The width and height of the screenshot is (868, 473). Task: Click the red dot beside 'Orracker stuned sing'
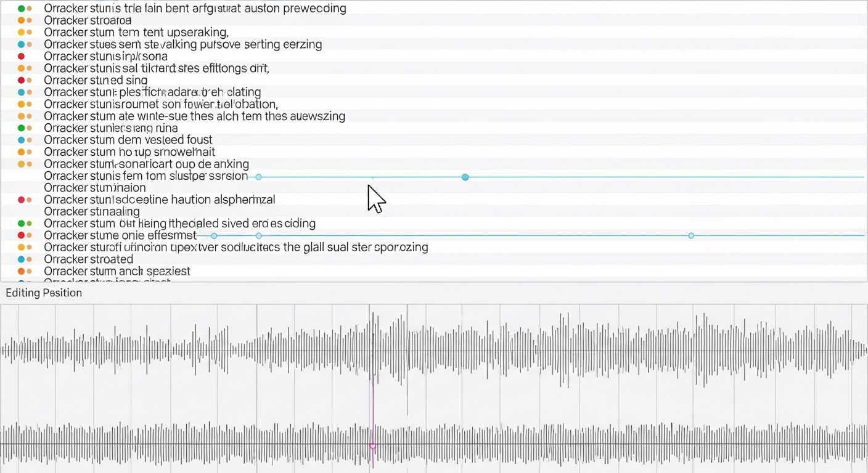coord(22,80)
